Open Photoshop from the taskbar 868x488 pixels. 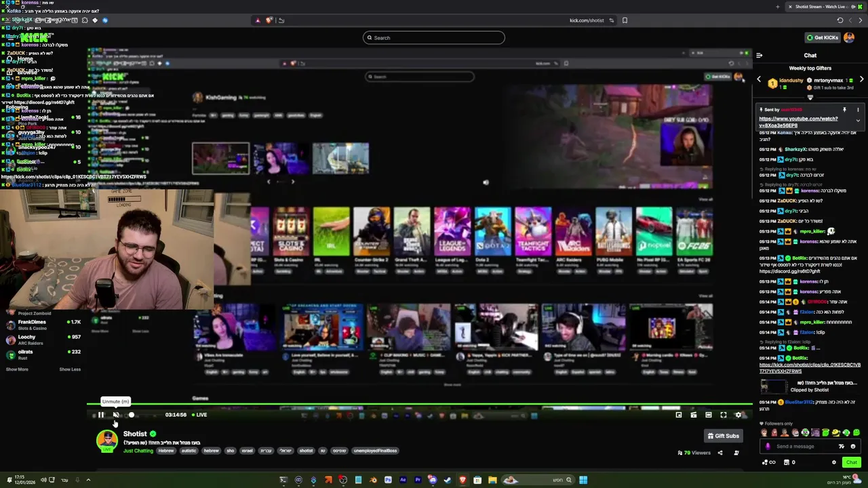click(x=388, y=481)
